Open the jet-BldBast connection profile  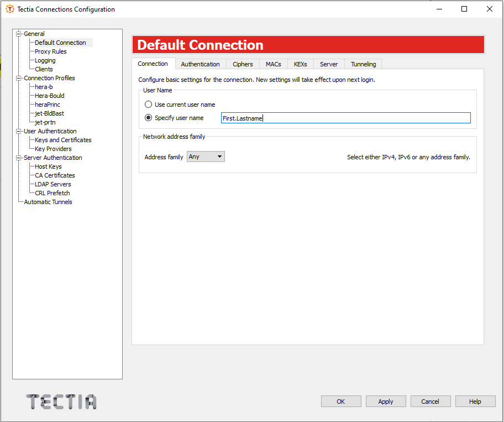[49, 113]
